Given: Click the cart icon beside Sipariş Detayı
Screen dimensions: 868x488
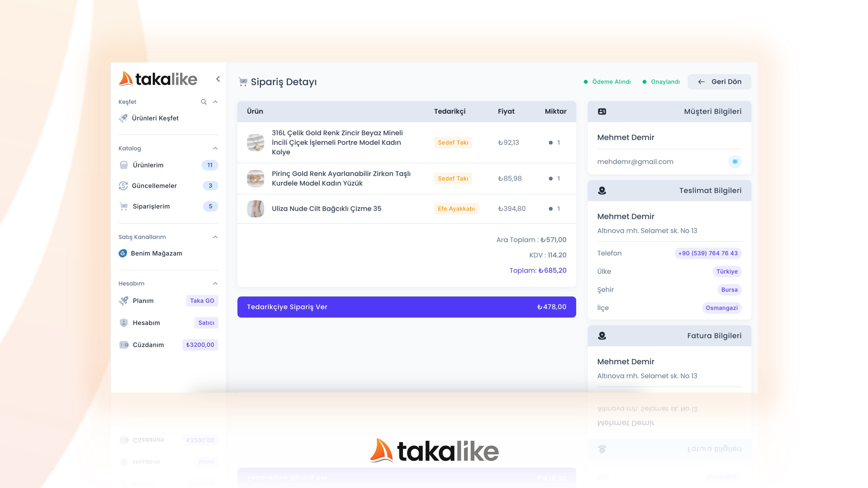Looking at the screenshot, I should tap(243, 82).
